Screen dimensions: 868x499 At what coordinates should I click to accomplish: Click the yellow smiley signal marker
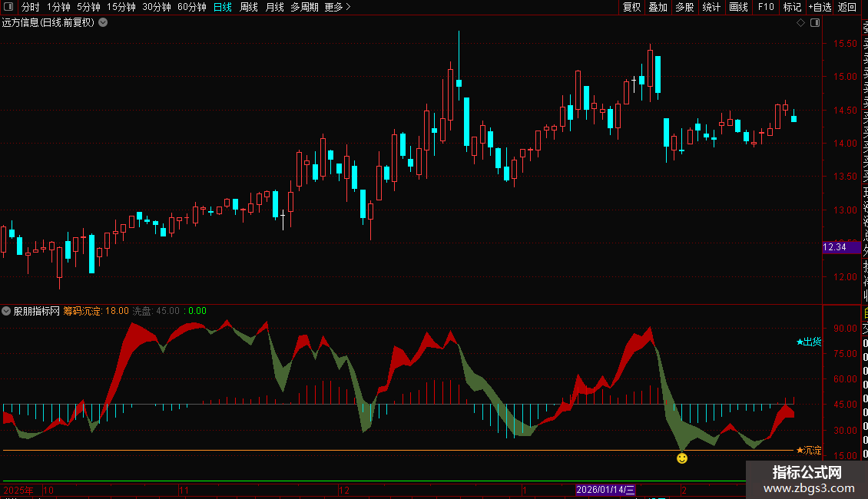click(682, 458)
